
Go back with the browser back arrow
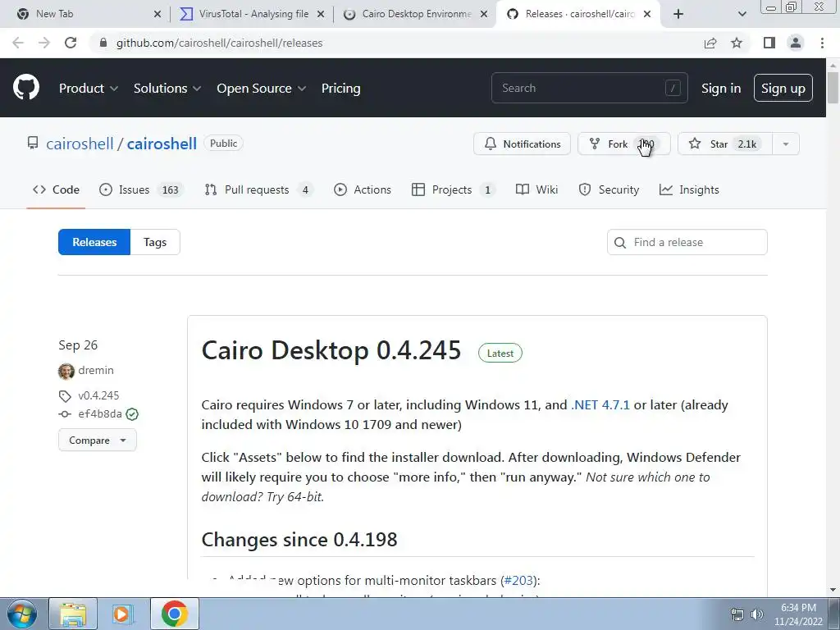click(18, 43)
